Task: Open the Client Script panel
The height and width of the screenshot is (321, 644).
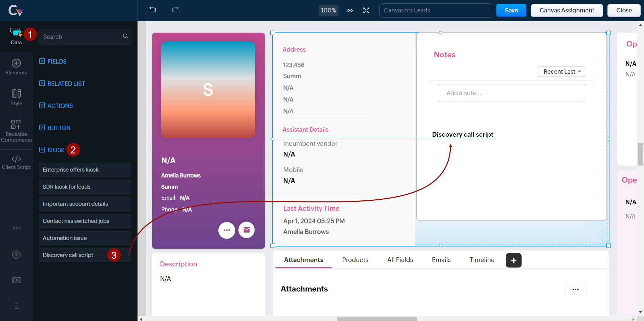Action: point(16,162)
